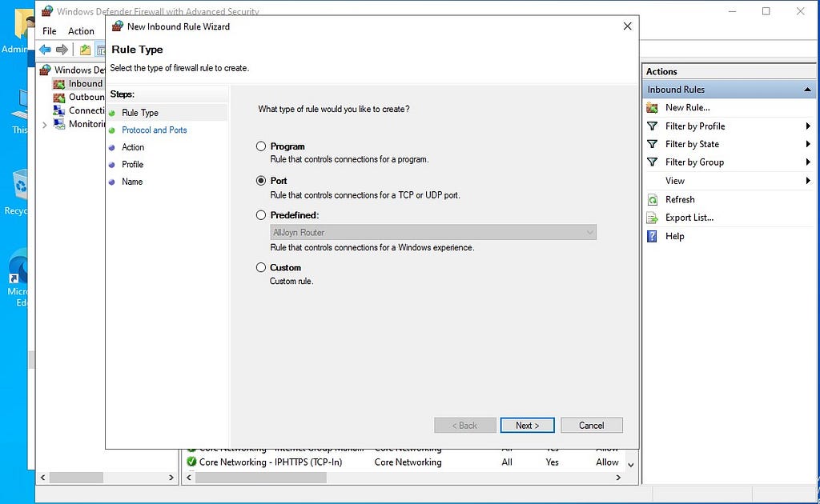Click New Rule... in Actions pane

point(687,107)
